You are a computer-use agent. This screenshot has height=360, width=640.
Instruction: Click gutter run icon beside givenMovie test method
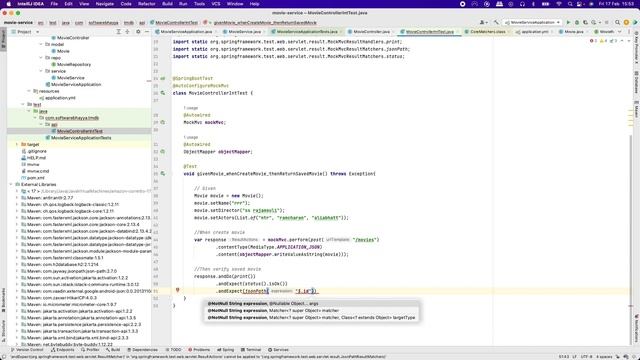click(x=163, y=173)
